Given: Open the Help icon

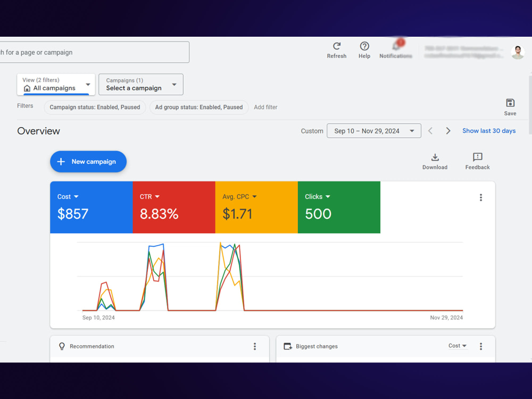Looking at the screenshot, I should tap(364, 46).
